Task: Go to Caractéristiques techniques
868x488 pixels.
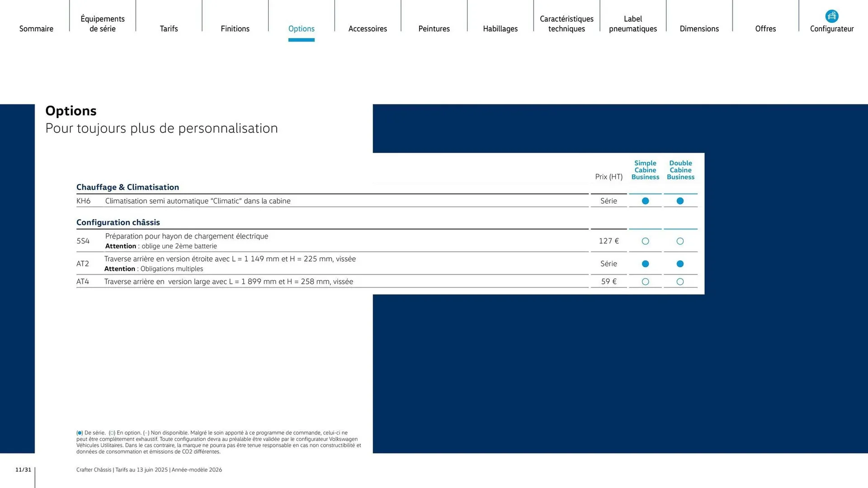Action: pos(566,23)
